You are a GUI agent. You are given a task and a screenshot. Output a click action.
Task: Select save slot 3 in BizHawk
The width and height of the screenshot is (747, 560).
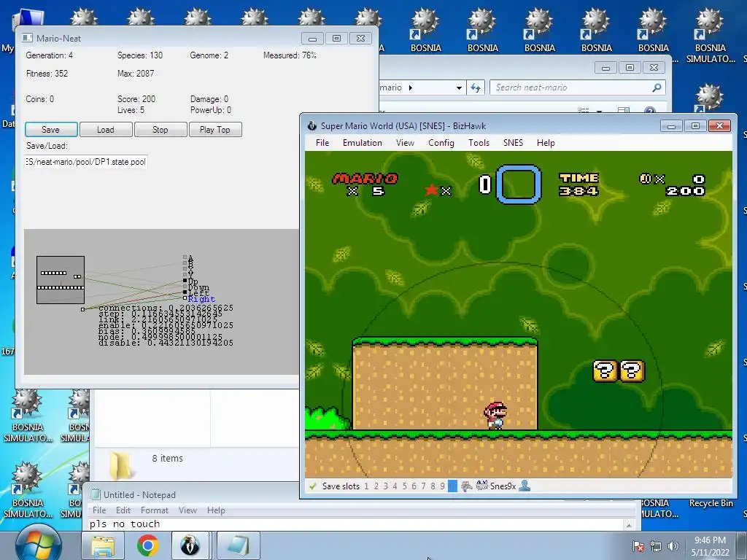click(x=385, y=486)
